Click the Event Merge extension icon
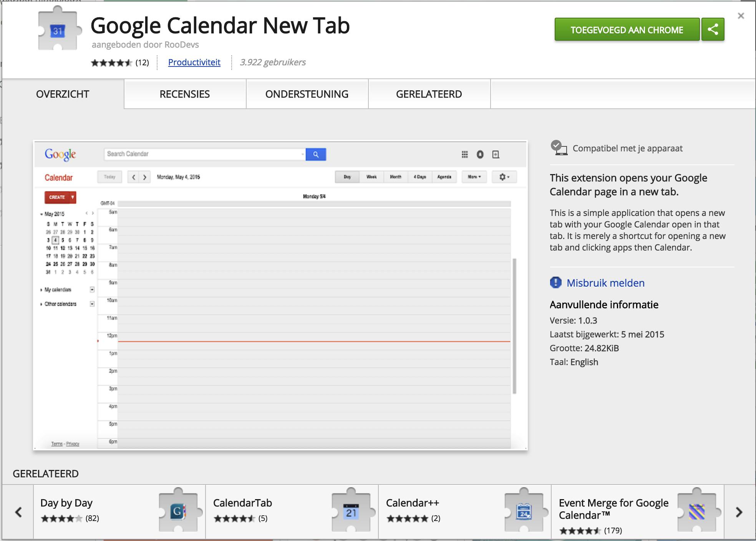 tap(696, 511)
